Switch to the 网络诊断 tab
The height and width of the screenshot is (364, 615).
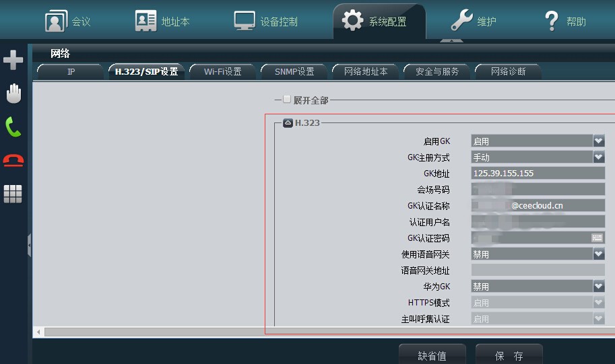click(508, 71)
